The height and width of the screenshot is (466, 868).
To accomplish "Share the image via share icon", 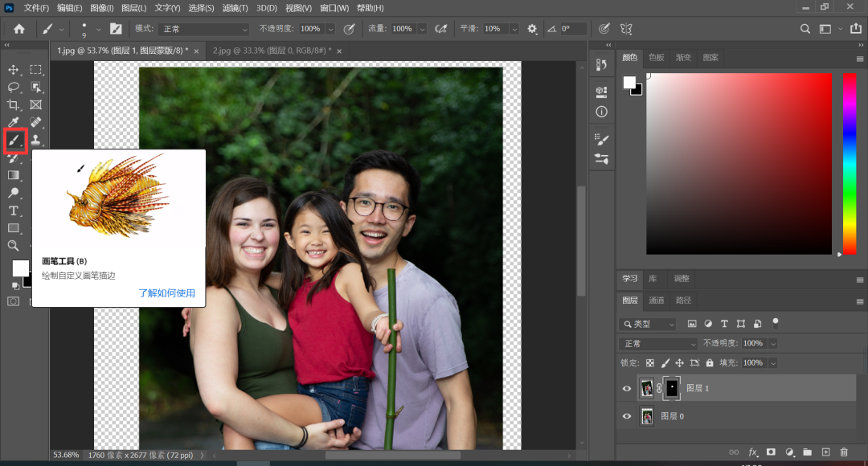I will [x=856, y=29].
